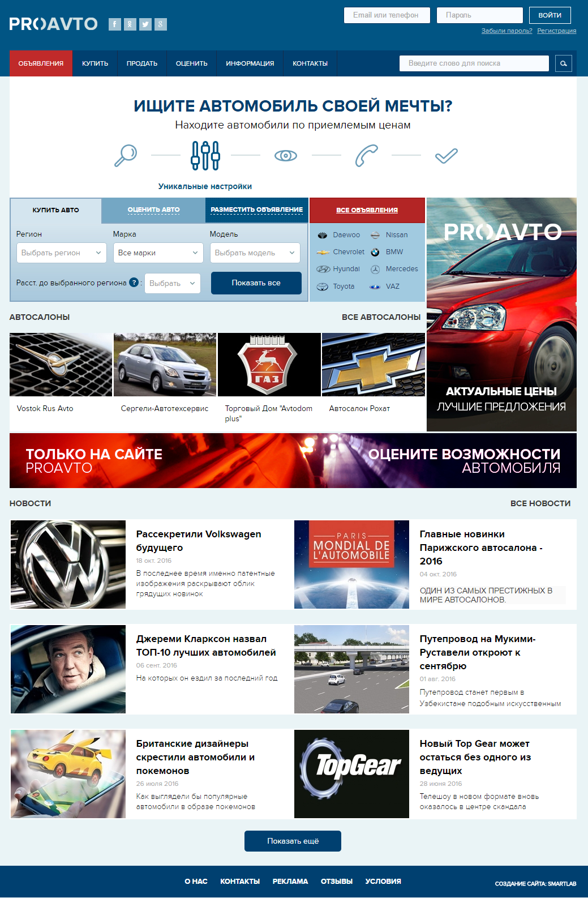The image size is (588, 898).
Task: Click the Войти login button
Action: [550, 15]
